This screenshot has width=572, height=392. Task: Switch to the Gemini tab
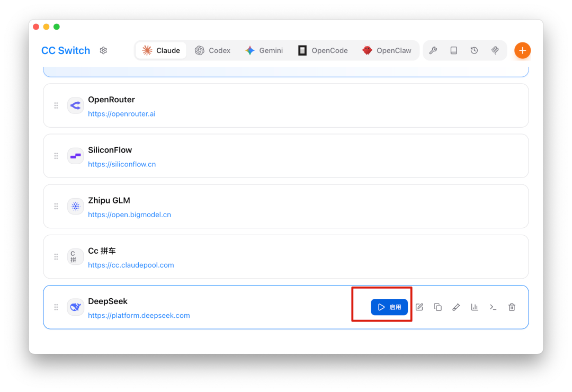pos(264,50)
